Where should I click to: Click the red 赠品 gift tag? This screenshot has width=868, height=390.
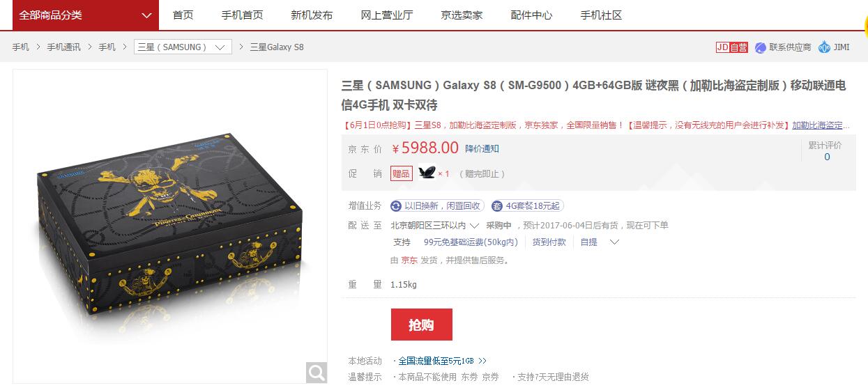point(401,173)
